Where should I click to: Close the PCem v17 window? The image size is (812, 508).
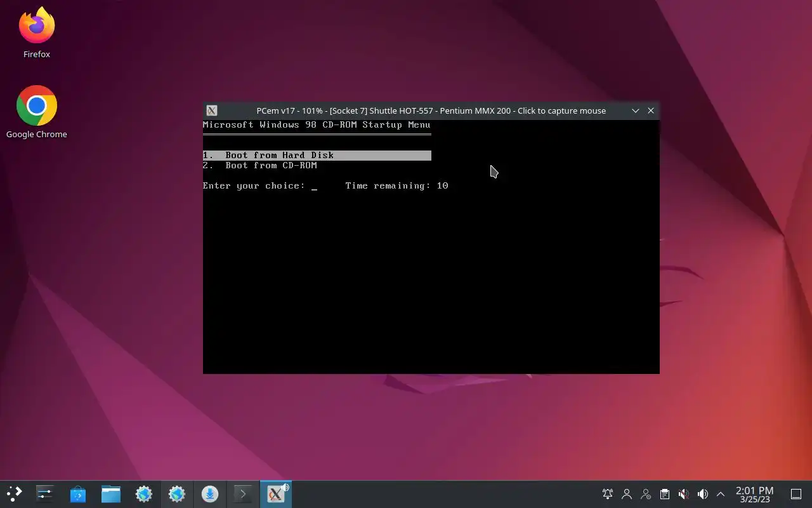[x=651, y=110]
